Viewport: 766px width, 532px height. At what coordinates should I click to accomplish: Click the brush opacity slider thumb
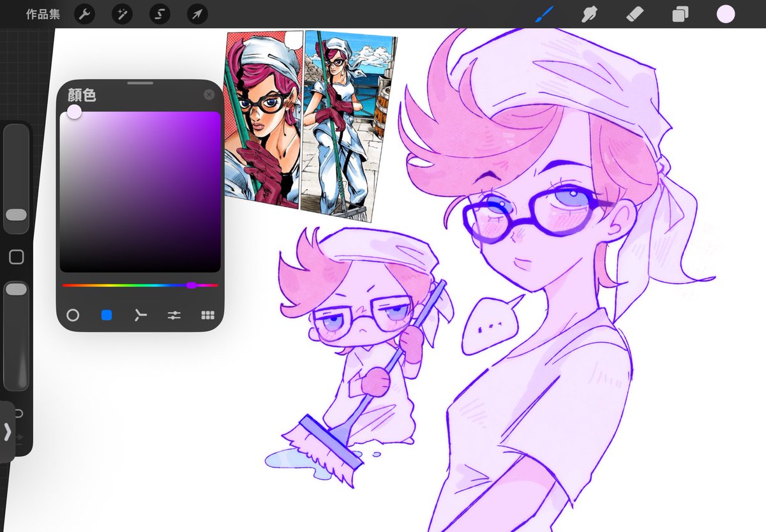click(17, 290)
